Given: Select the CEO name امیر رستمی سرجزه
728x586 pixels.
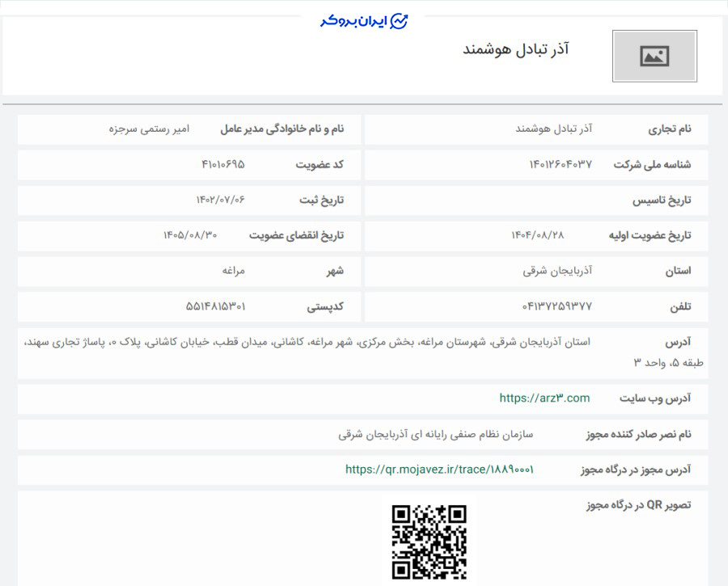Looking at the screenshot, I should 149,129.
